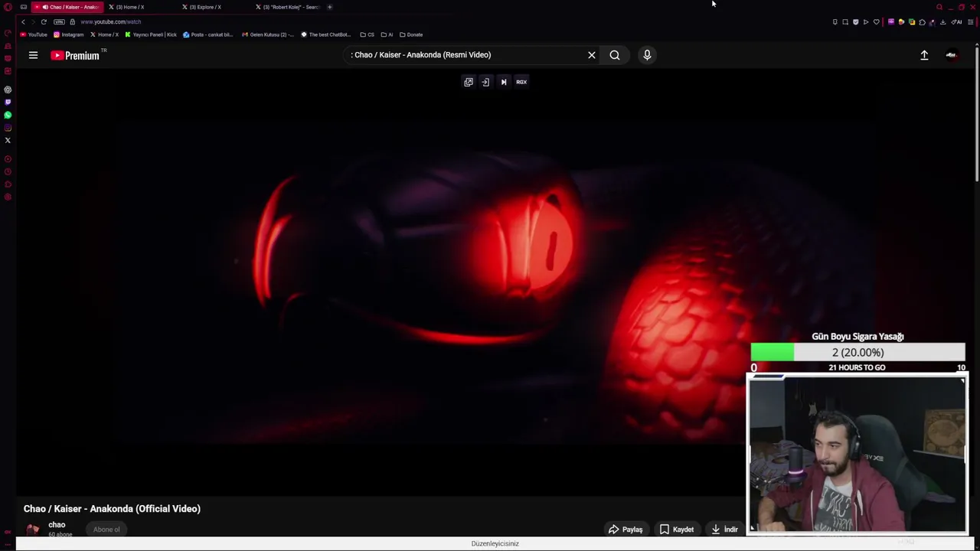
Task: Click the Gün Boyu Sigara Yasağı progress bar
Action: (x=857, y=352)
